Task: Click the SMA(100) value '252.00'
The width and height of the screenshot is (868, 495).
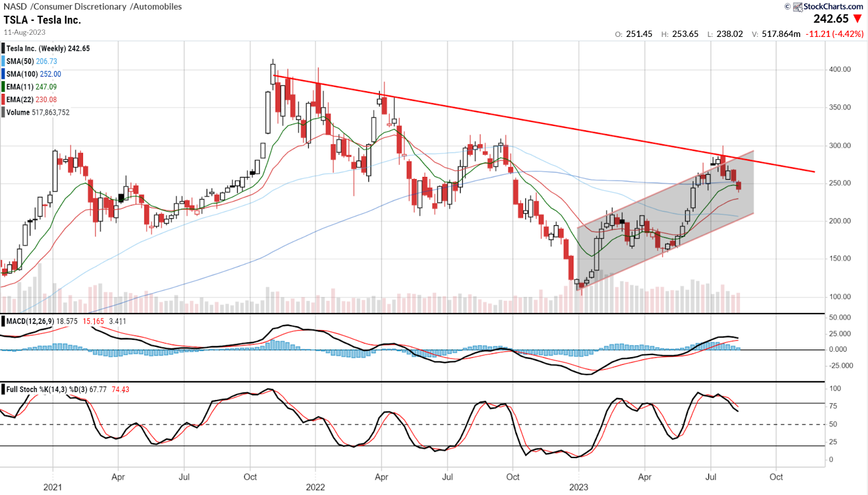Action: 50,74
